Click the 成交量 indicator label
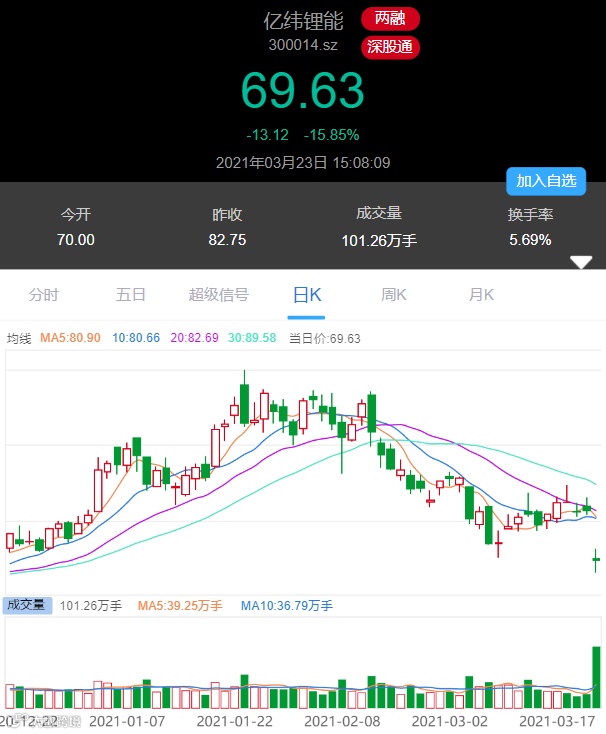The width and height of the screenshot is (606, 734). (x=27, y=605)
